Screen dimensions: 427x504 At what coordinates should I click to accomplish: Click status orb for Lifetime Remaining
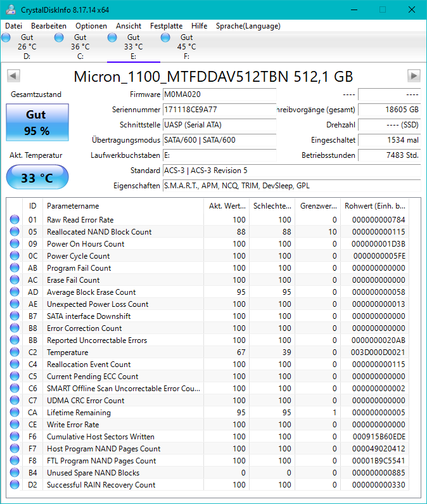15,413
